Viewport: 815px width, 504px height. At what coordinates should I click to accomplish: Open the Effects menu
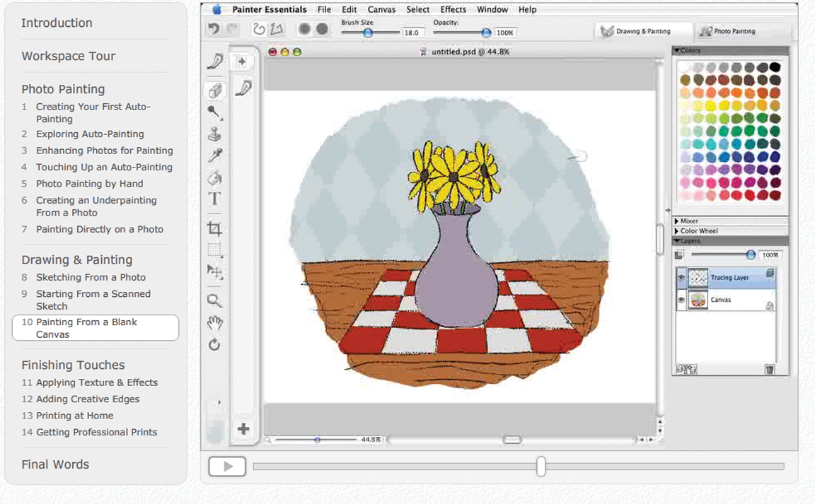click(453, 10)
